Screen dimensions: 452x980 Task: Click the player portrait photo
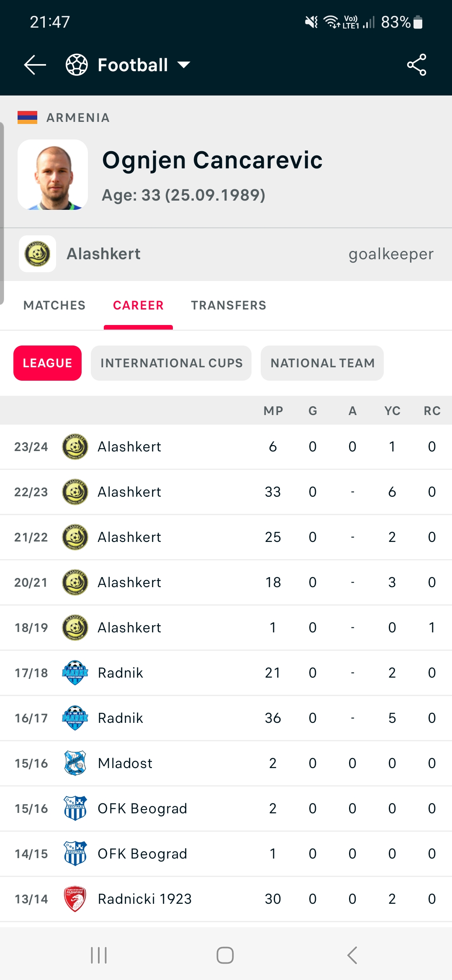53,174
